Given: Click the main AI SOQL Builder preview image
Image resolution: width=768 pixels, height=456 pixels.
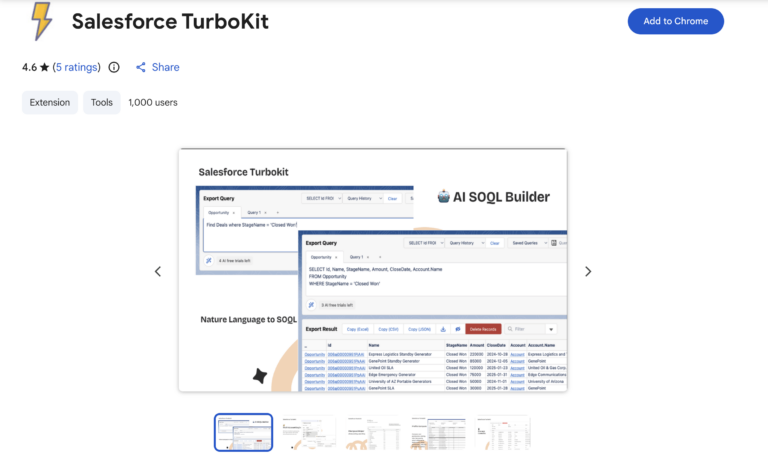Looking at the screenshot, I should [373, 270].
